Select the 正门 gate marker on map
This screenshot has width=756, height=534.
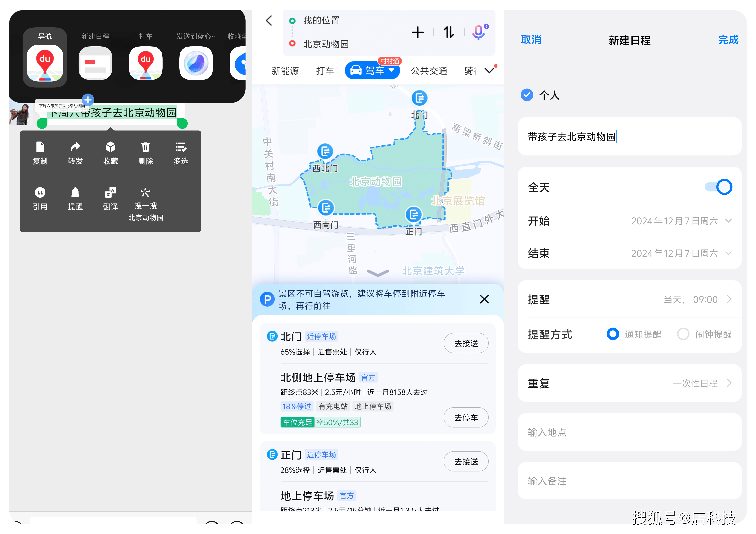click(x=413, y=214)
